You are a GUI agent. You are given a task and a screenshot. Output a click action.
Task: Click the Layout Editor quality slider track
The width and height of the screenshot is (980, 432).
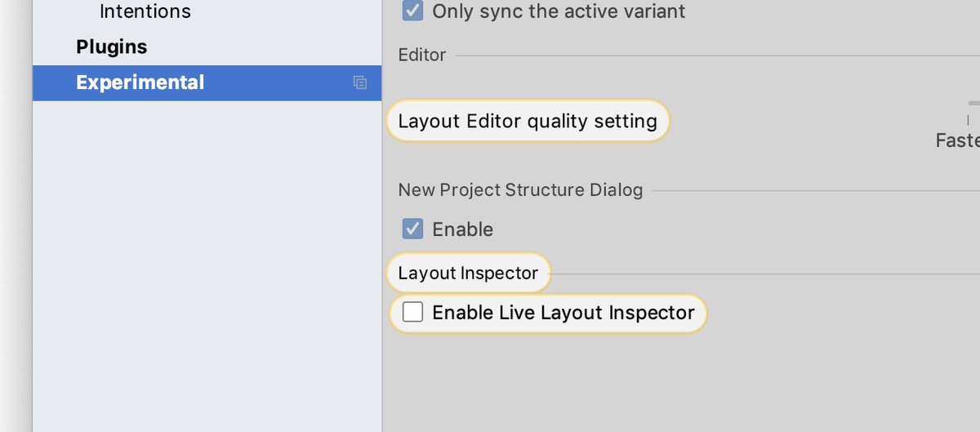[x=973, y=103]
